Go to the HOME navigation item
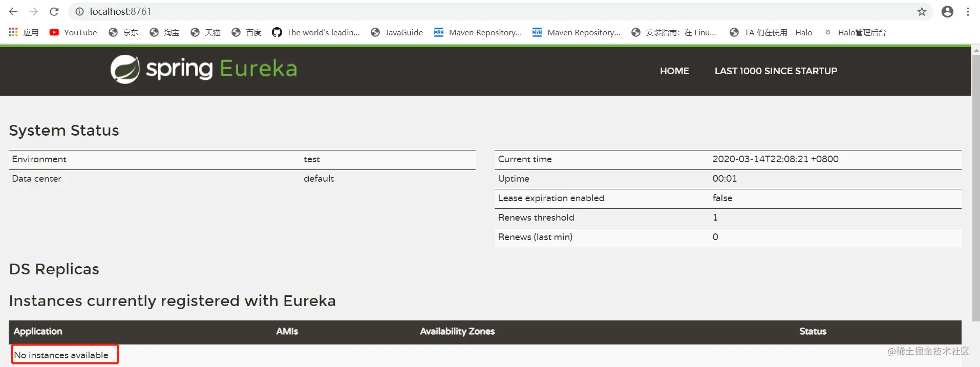 coord(674,71)
